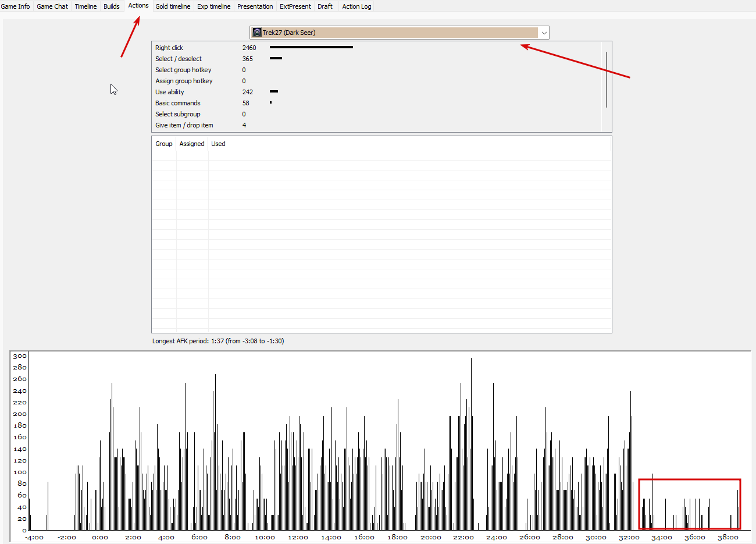756x544 pixels.
Task: Open the Trek27 (Dark Seer) player dropdown
Action: (400, 33)
